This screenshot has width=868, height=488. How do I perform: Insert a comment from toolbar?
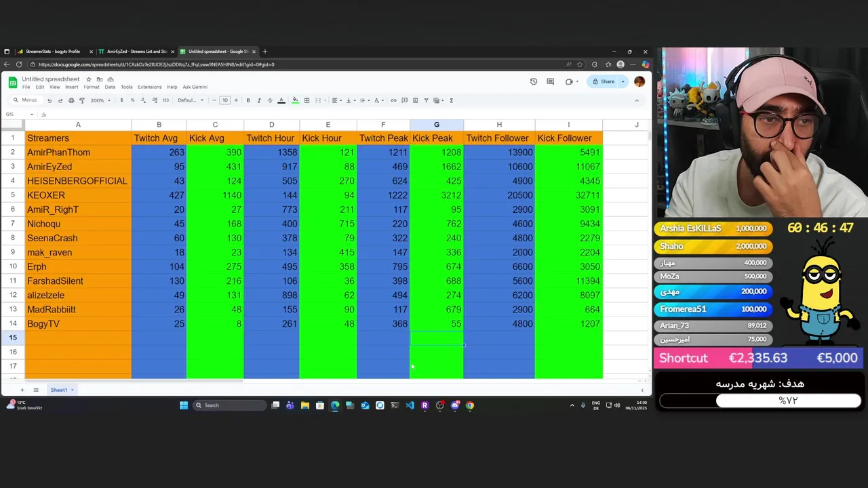404,100
